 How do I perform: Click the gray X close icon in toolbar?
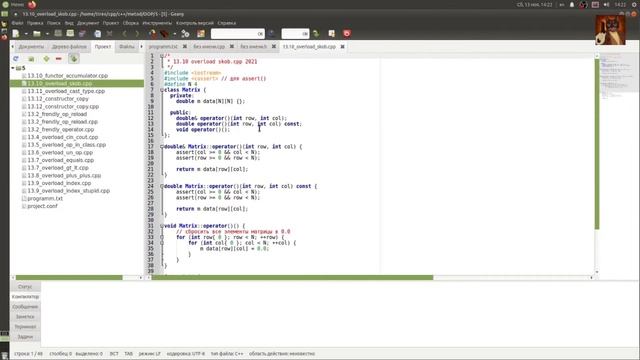[109, 34]
